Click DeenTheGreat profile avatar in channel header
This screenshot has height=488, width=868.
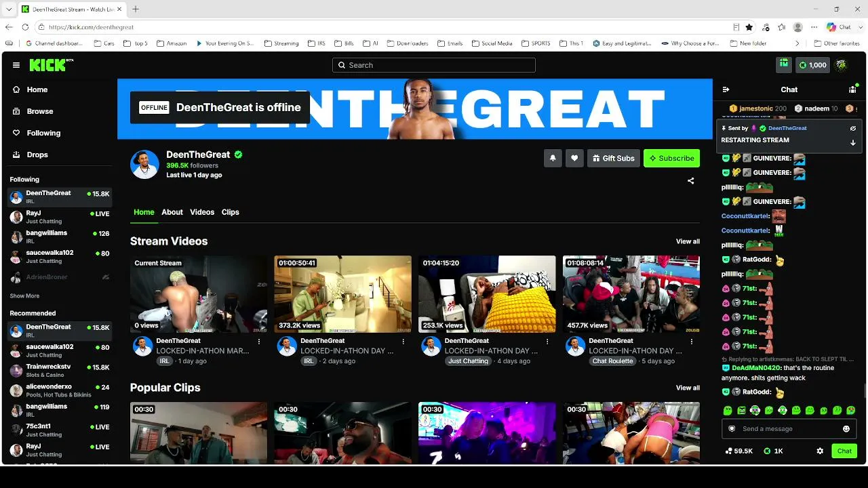click(x=144, y=165)
